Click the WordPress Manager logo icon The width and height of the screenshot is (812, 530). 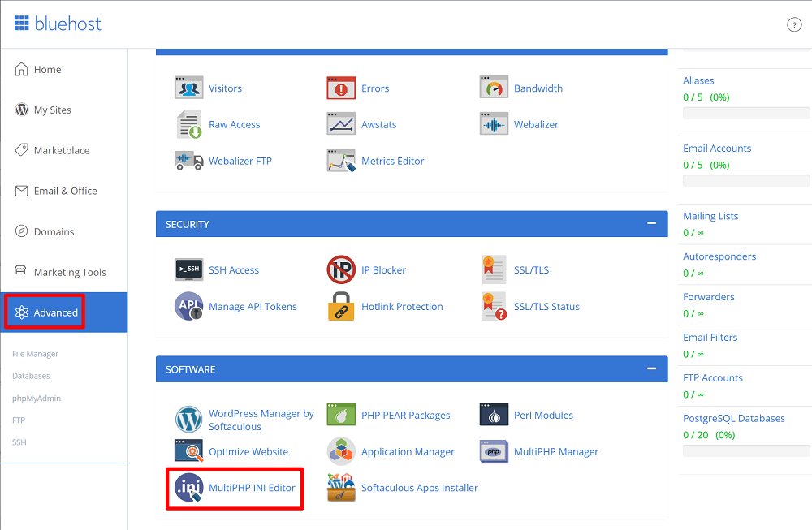[x=188, y=420]
